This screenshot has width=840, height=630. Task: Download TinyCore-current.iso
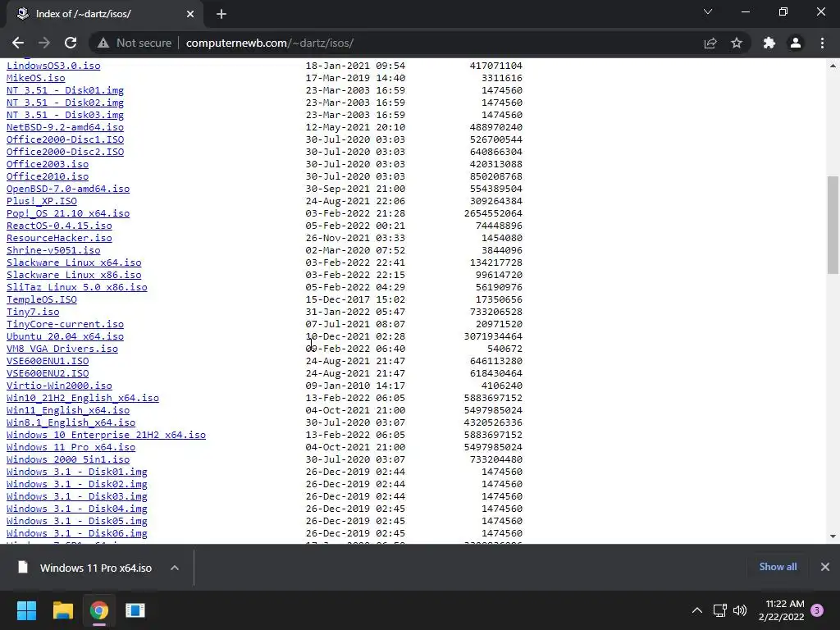tap(65, 325)
